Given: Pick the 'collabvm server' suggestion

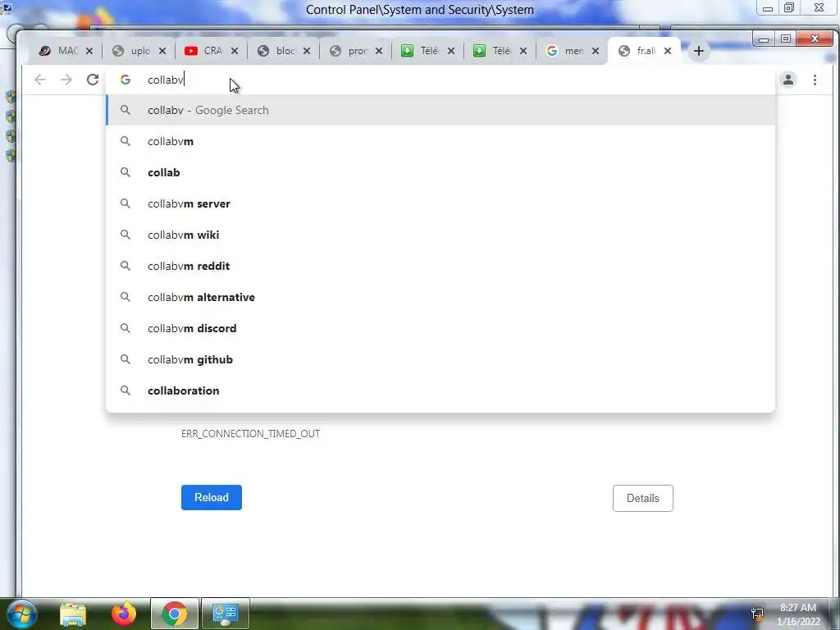Looking at the screenshot, I should pyautogui.click(x=441, y=203).
